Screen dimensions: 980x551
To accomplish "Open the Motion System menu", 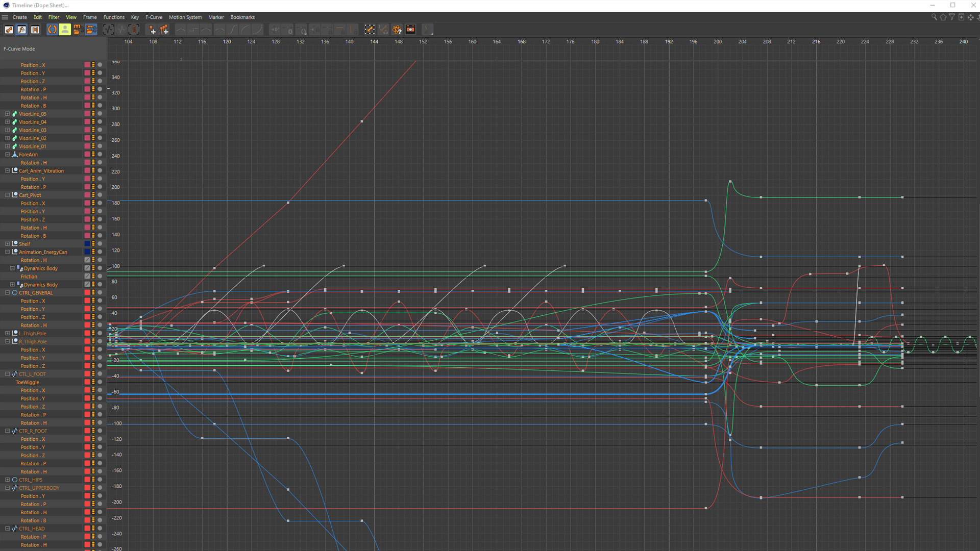I will pos(185,17).
